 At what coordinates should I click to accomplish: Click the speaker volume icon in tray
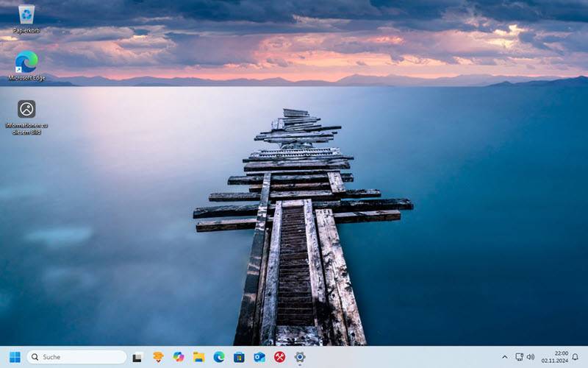pyautogui.click(x=530, y=357)
